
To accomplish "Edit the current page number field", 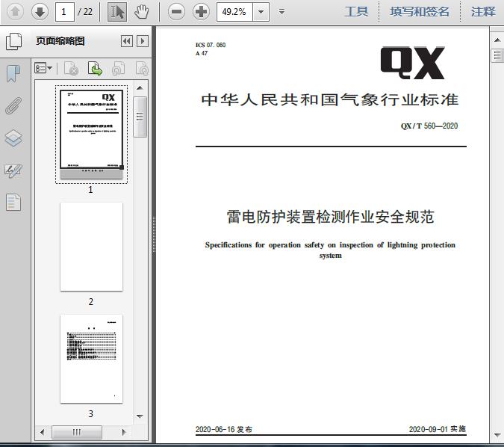I will click(65, 12).
